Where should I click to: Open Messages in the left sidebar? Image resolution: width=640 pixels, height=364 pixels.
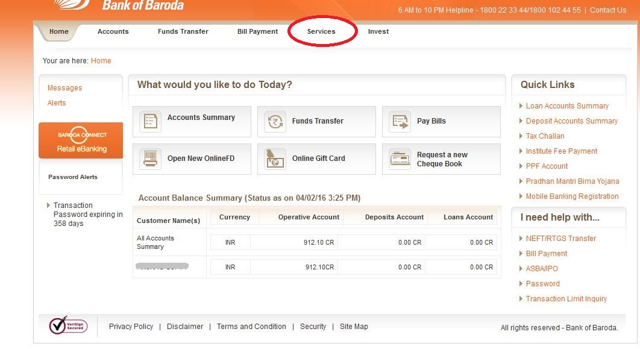pos(64,88)
